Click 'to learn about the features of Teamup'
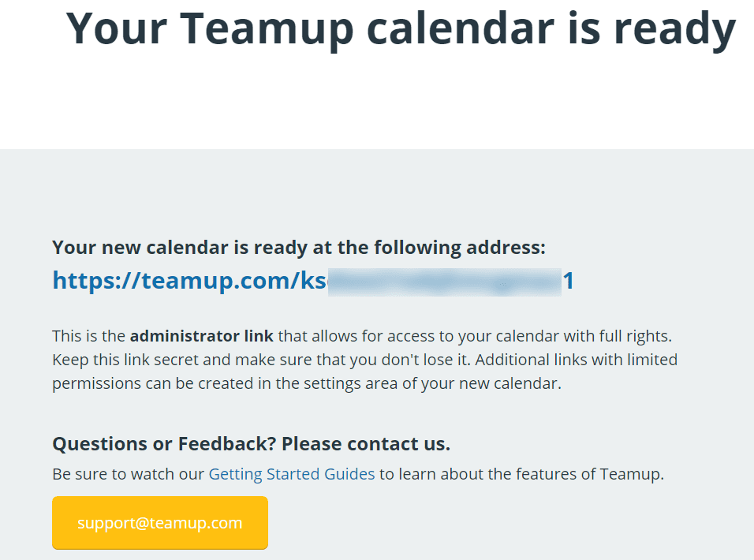The width and height of the screenshot is (754, 560). click(522, 475)
